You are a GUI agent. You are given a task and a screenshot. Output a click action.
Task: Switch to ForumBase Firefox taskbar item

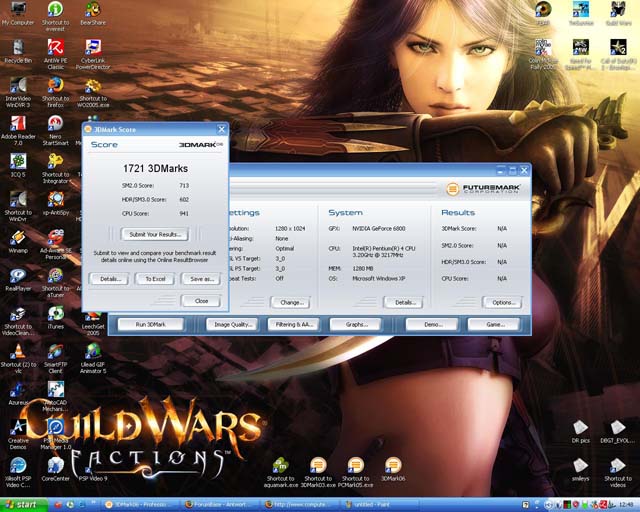220,505
